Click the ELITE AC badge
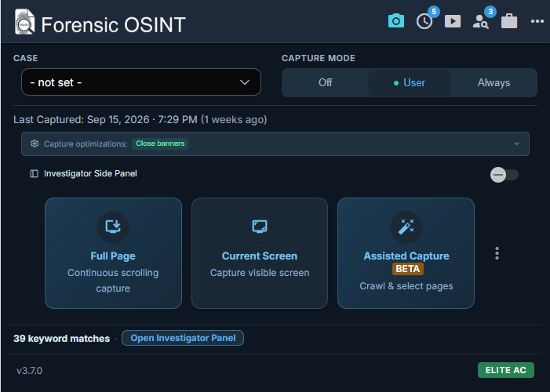550x392 pixels. [506, 370]
